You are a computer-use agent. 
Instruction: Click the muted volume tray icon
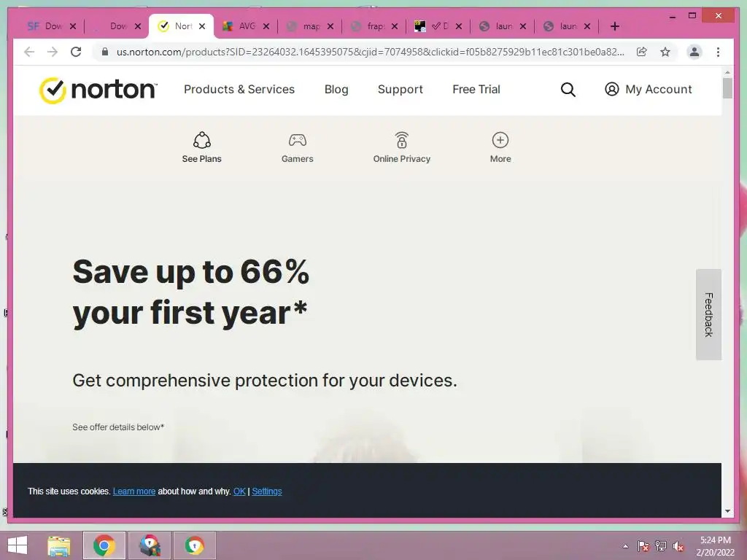click(678, 546)
